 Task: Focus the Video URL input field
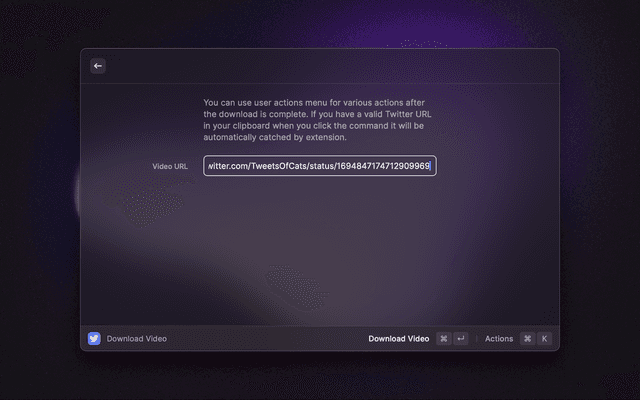319,166
